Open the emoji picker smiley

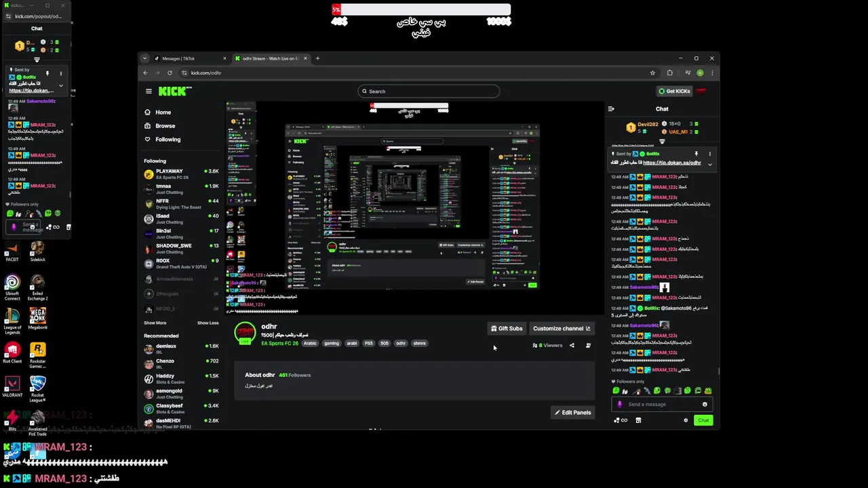(x=705, y=405)
